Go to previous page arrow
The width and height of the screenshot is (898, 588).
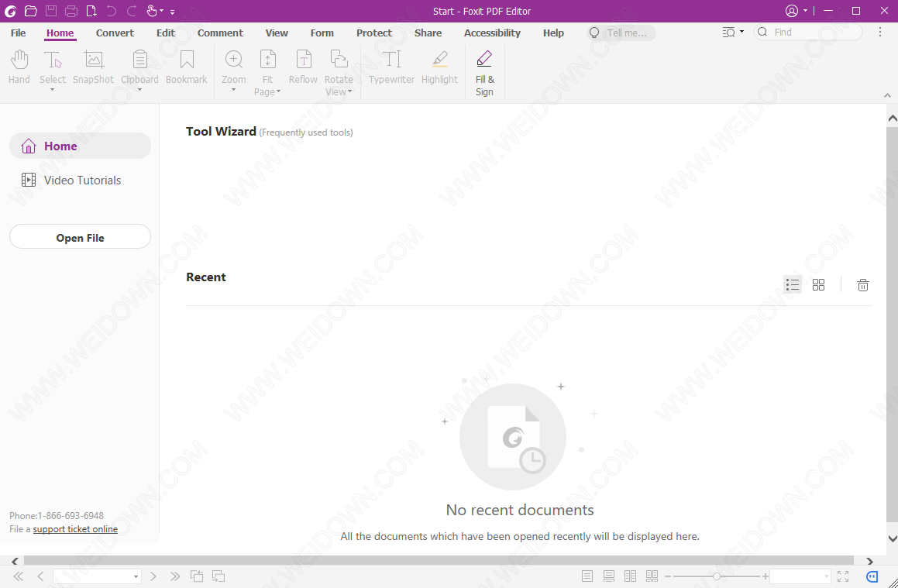tap(40, 576)
